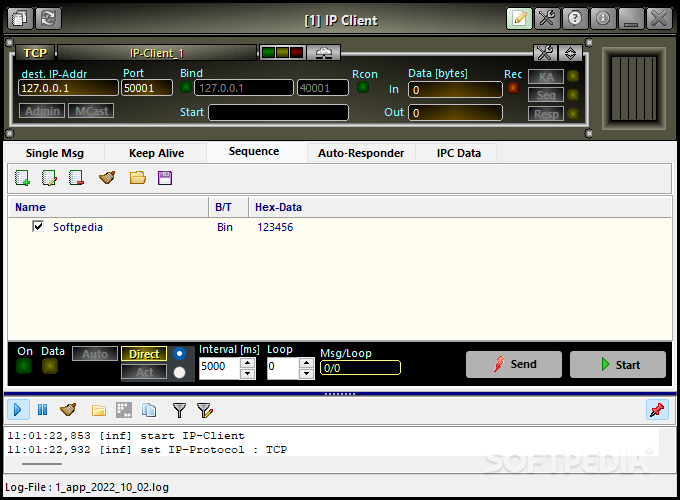Image resolution: width=680 pixels, height=500 pixels.
Task: Click the IP-Client_1 name field
Action: coord(157,53)
